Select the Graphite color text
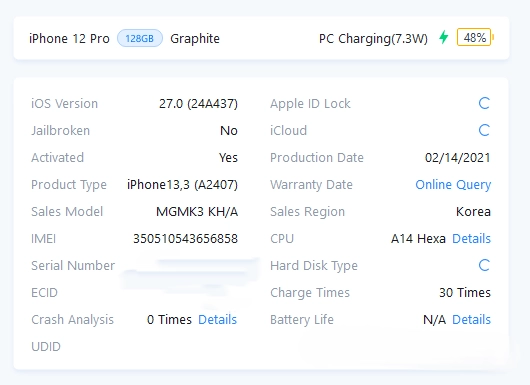Image resolution: width=530 pixels, height=385 pixels. [x=195, y=39]
